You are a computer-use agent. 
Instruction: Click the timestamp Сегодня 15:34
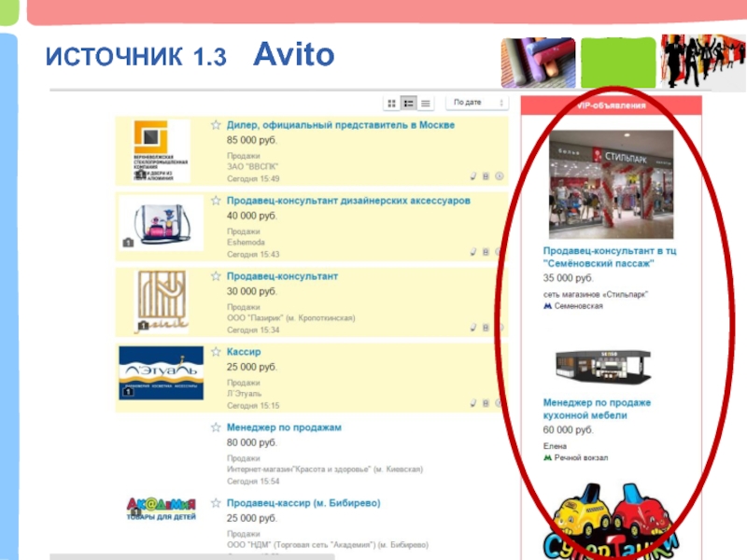pyautogui.click(x=253, y=330)
